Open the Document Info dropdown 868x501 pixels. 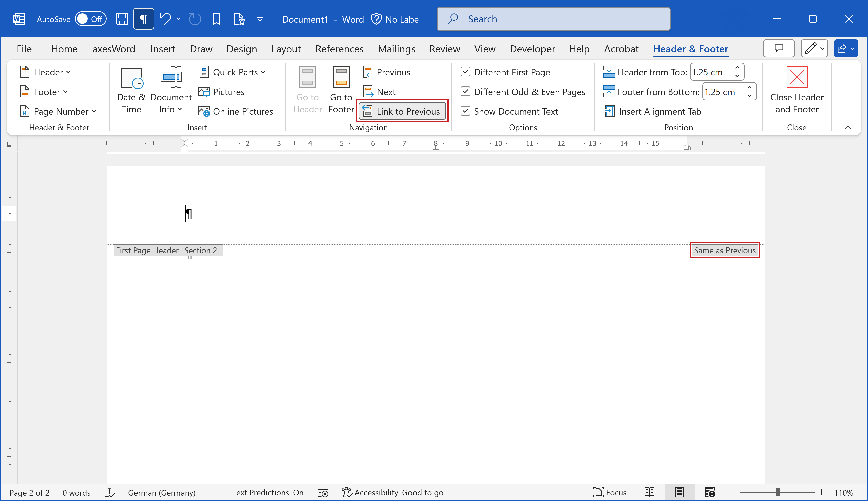(x=171, y=90)
